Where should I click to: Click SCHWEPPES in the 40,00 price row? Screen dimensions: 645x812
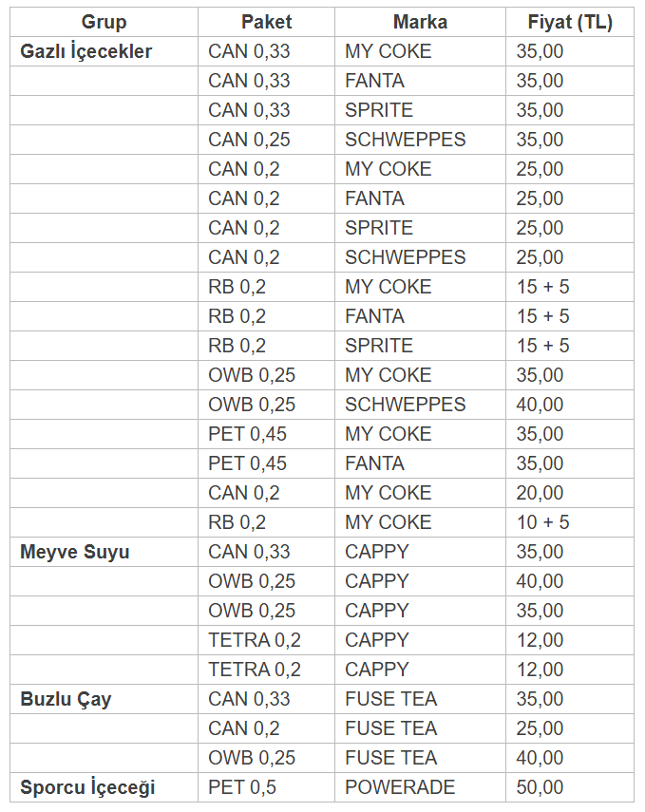[420, 405]
